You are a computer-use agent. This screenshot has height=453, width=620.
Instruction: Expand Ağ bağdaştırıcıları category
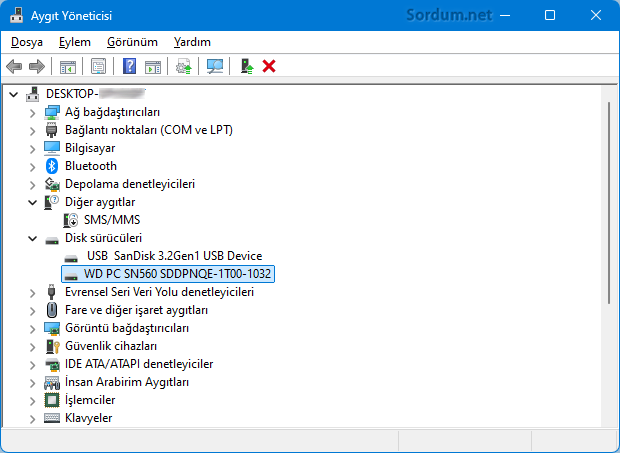pyautogui.click(x=32, y=113)
